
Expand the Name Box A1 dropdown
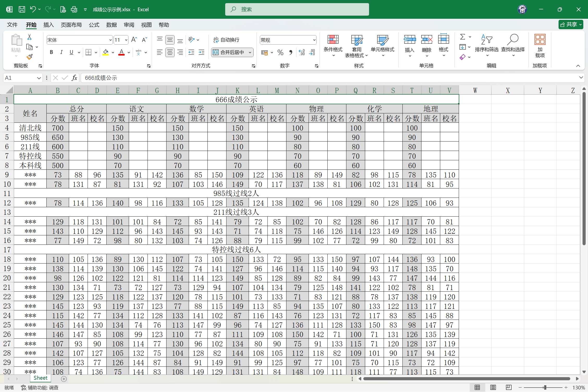(39, 78)
